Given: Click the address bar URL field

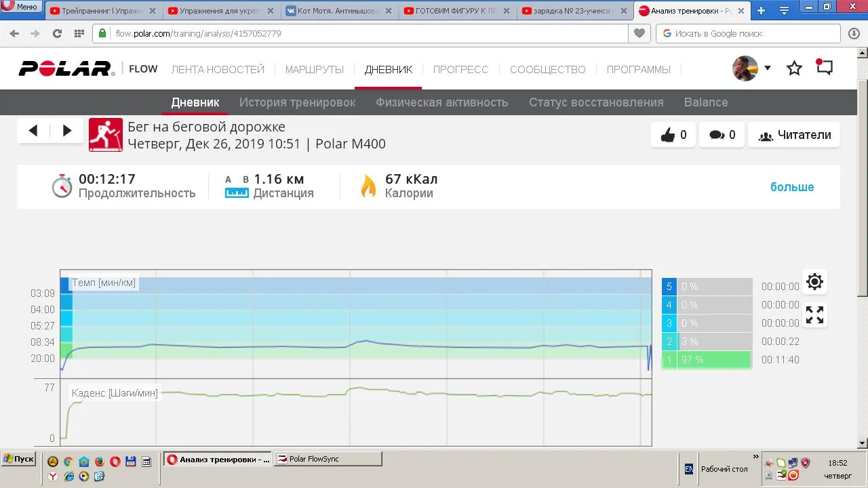Looking at the screenshot, I should pos(360,33).
